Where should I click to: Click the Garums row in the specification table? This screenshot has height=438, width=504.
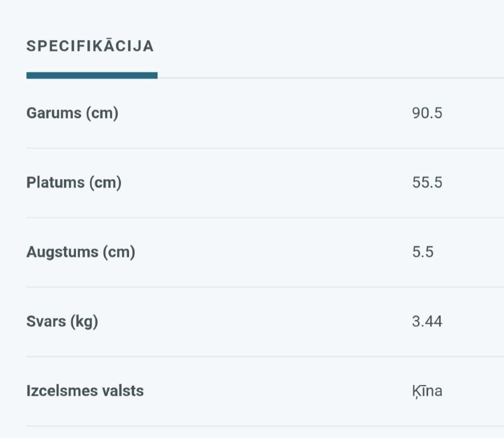265,113
